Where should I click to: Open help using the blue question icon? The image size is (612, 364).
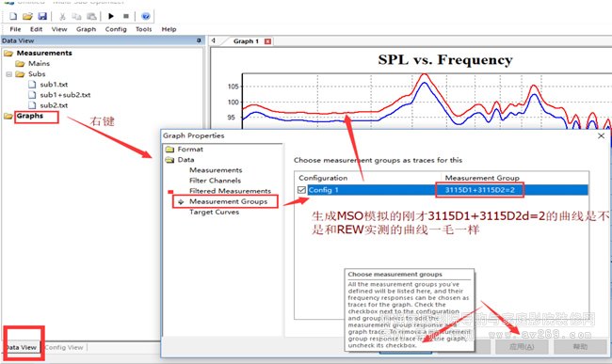[146, 16]
